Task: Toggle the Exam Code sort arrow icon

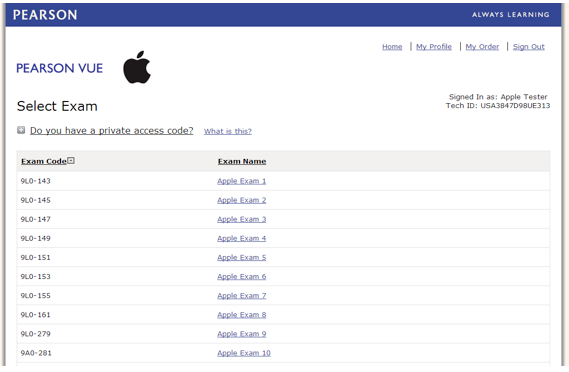Action: [71, 160]
